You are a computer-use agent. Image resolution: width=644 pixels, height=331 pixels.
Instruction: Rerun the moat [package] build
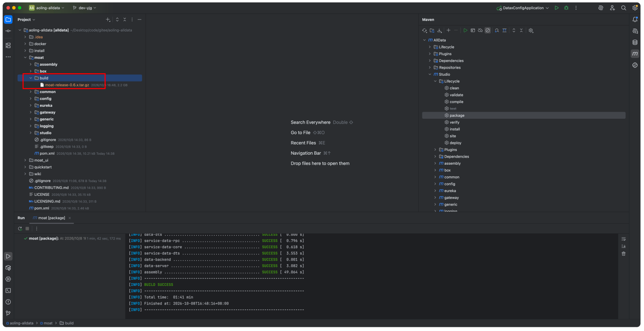[x=20, y=228]
